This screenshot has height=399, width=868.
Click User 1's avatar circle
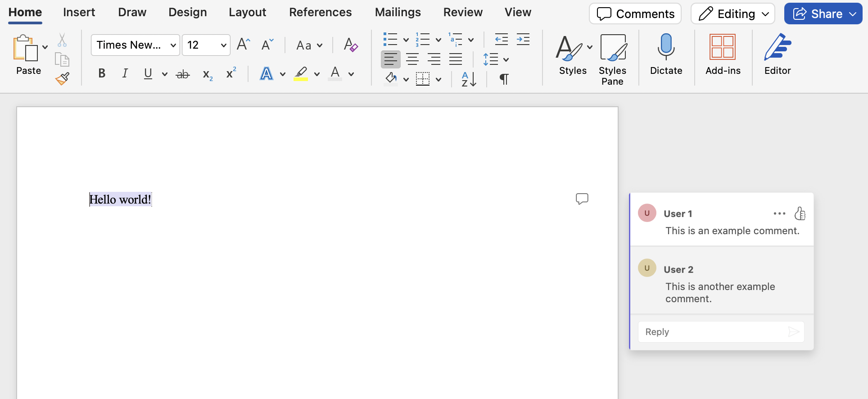click(x=647, y=213)
